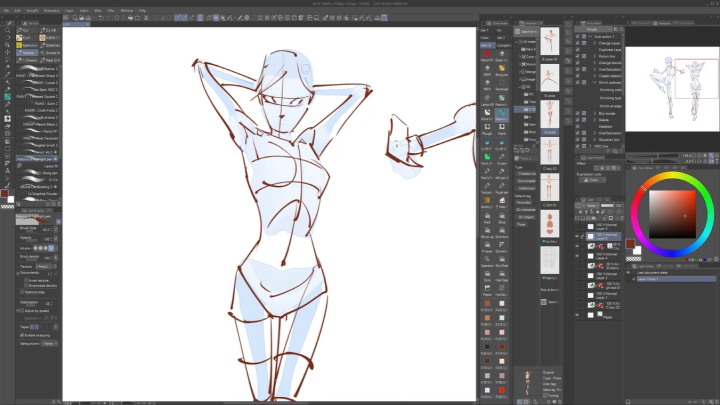Open the File menu
The width and height of the screenshot is (720, 405).
(x=6, y=11)
